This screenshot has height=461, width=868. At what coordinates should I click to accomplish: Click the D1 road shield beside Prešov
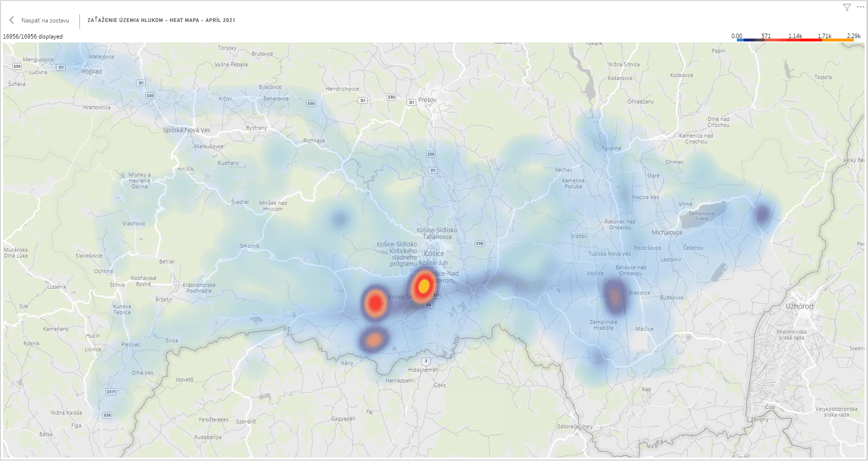(411, 102)
